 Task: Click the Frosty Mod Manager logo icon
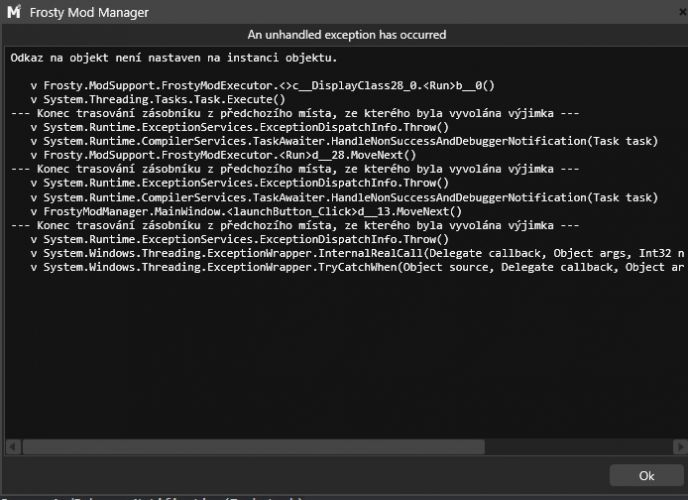14,12
